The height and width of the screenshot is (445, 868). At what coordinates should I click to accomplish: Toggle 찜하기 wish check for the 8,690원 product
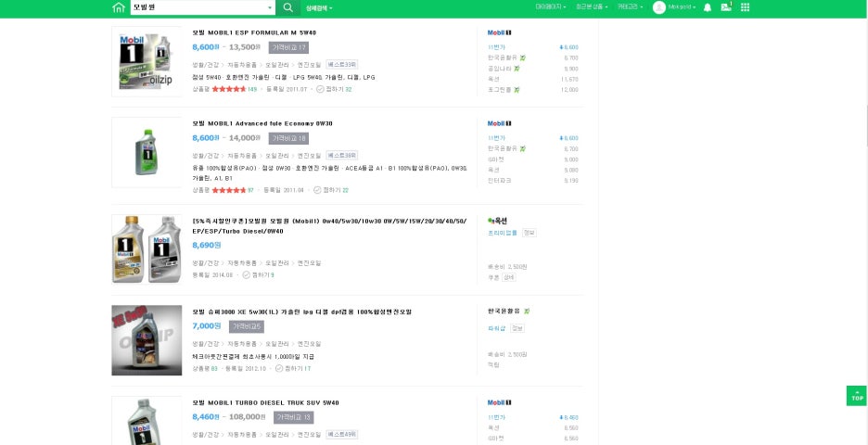(x=247, y=274)
